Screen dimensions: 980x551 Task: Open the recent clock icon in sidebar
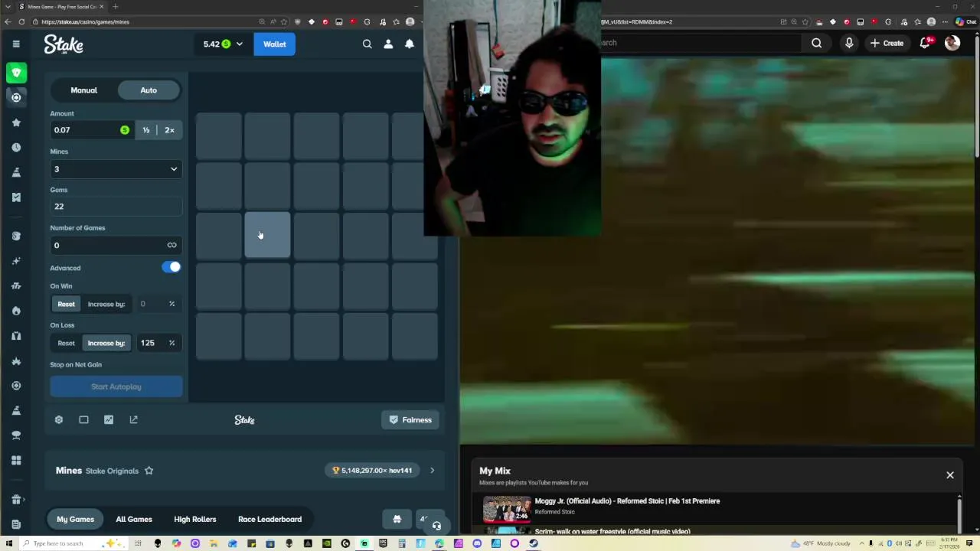[x=16, y=147]
